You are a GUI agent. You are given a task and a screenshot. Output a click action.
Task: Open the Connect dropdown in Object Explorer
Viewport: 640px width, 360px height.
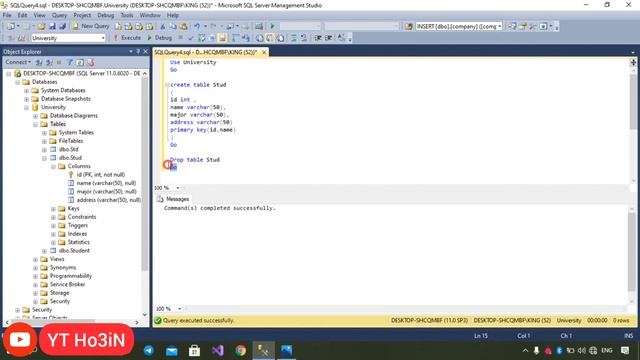click(x=18, y=62)
